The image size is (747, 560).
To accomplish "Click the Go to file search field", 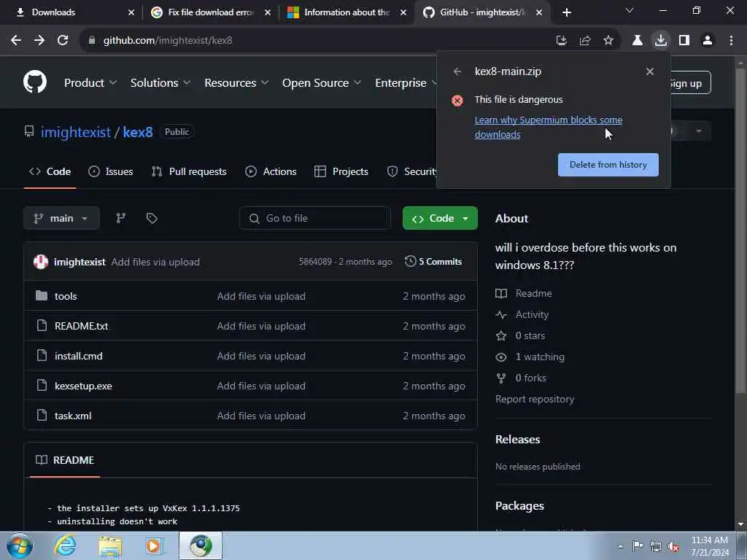I will coord(315,218).
